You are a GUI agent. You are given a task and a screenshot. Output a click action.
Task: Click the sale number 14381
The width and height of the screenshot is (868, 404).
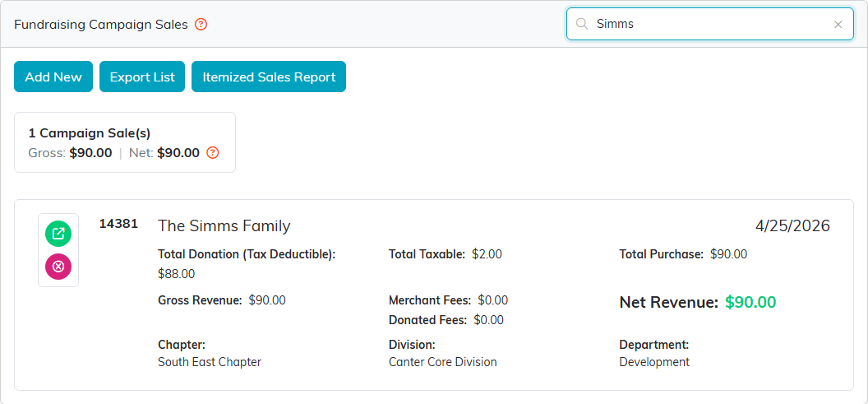(x=118, y=224)
